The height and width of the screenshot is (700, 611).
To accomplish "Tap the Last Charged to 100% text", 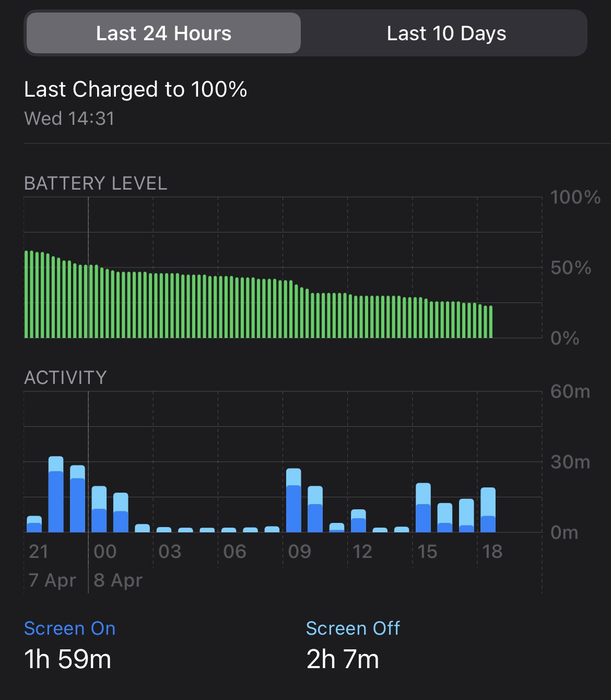I will 135,89.
